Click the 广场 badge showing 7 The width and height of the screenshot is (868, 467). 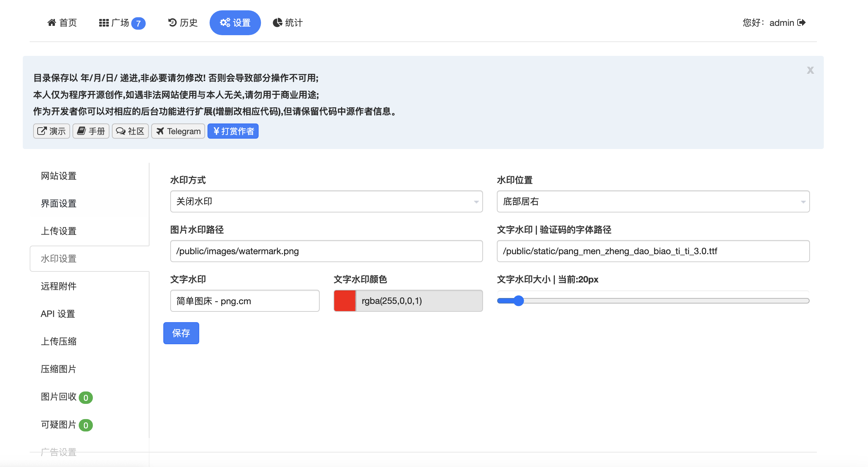(138, 23)
